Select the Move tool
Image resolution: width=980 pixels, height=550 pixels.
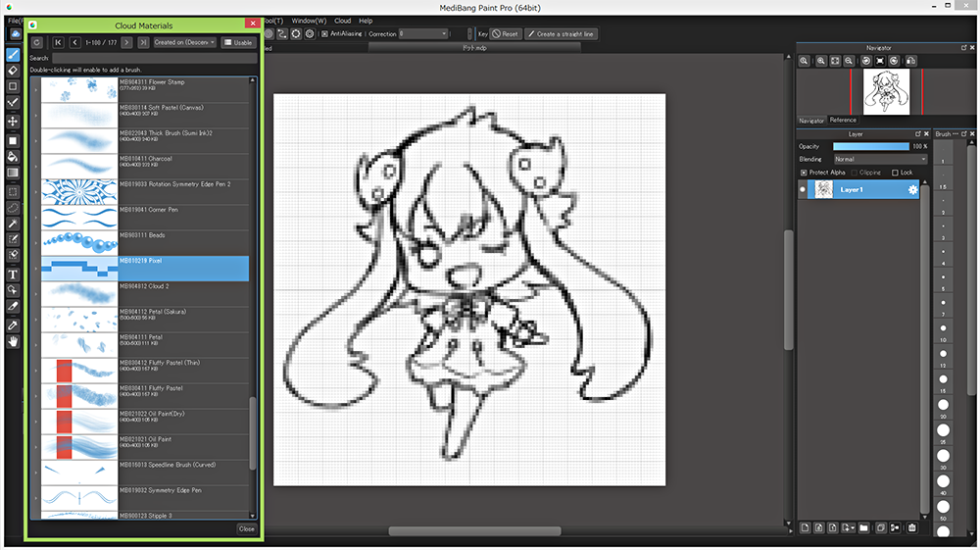click(13, 122)
